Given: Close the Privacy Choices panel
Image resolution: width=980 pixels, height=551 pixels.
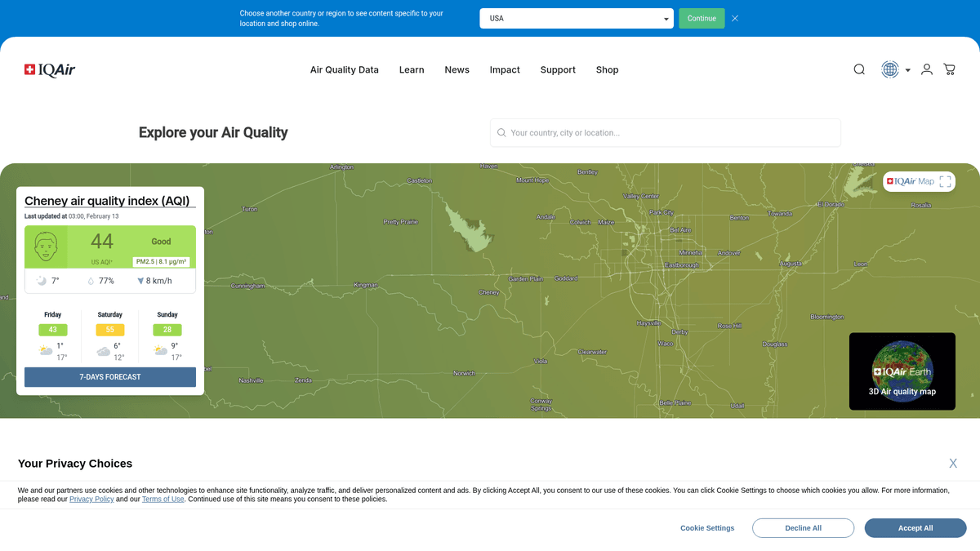Looking at the screenshot, I should [952, 463].
